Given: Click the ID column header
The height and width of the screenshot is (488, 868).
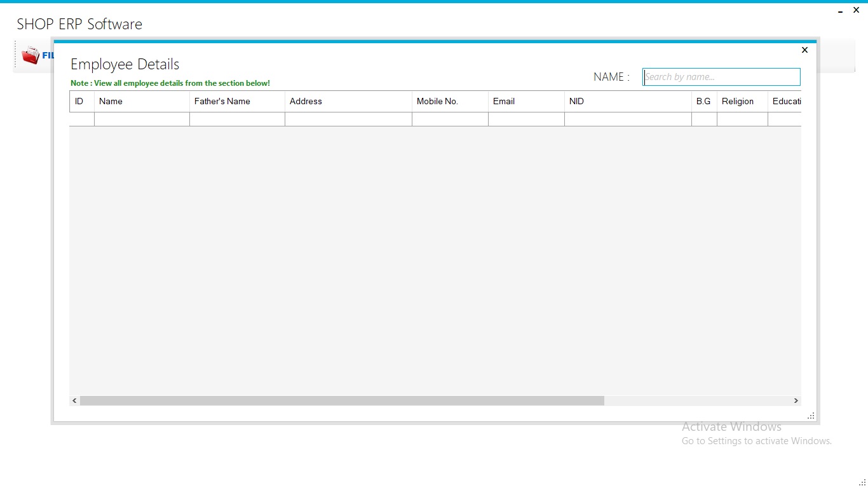Looking at the screenshot, I should pyautogui.click(x=81, y=101).
